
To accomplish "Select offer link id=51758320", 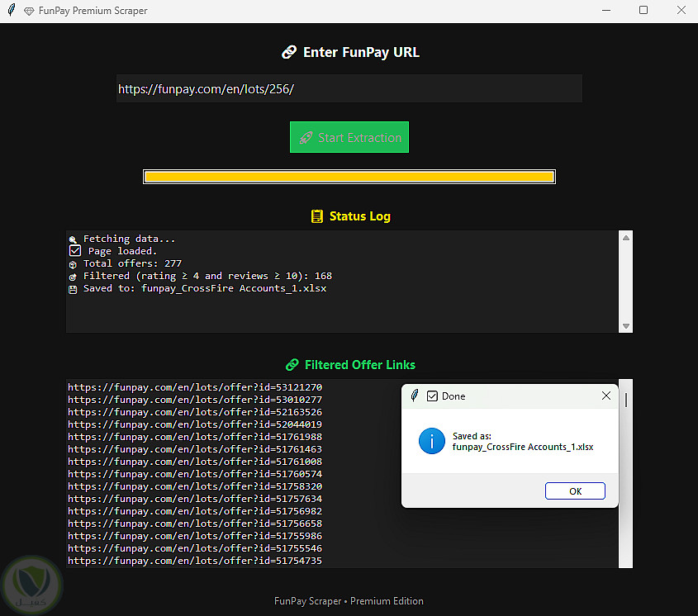I will 195,486.
